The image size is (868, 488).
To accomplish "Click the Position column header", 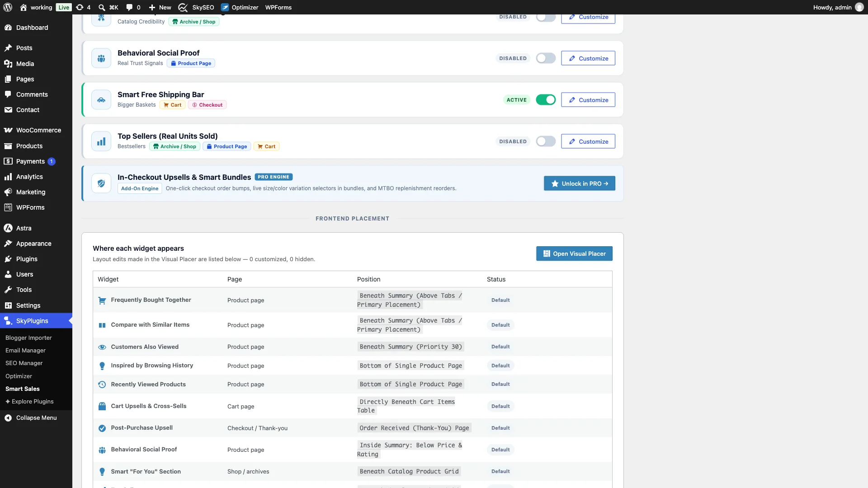I will 369,279.
